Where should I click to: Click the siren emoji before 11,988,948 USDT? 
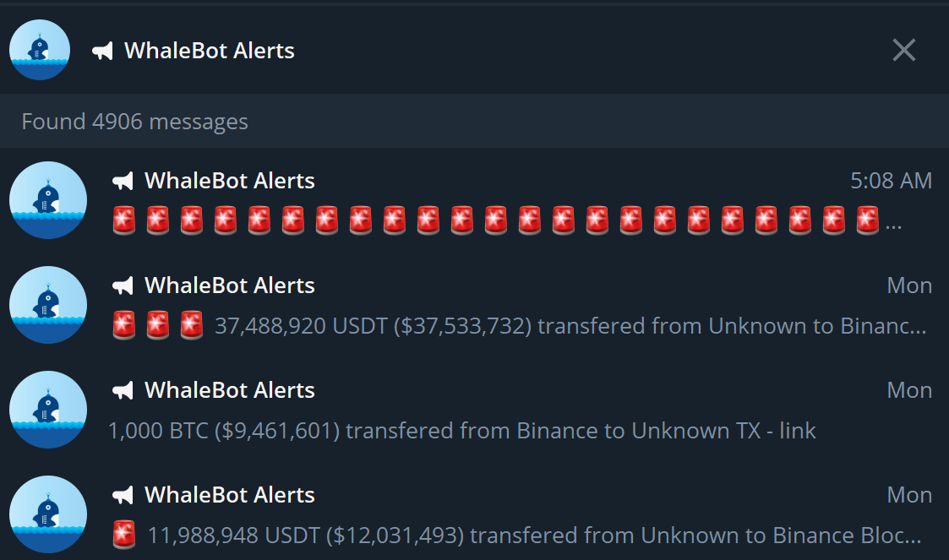click(x=124, y=535)
